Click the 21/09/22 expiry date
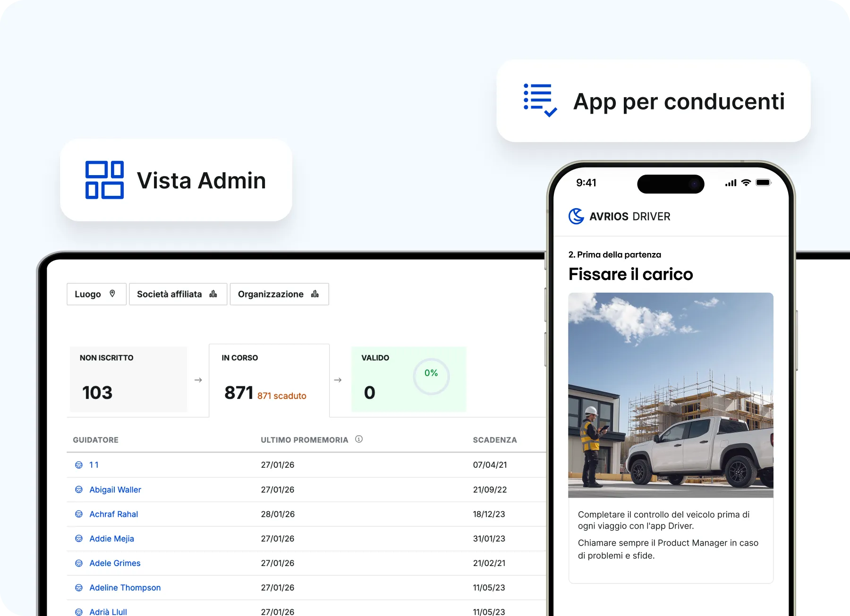The width and height of the screenshot is (850, 616). click(490, 489)
